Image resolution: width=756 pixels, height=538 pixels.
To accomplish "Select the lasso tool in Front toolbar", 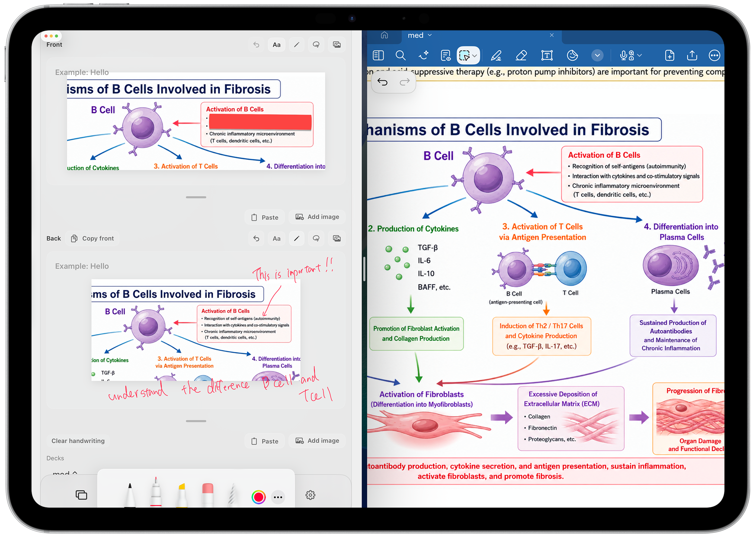I will point(316,45).
